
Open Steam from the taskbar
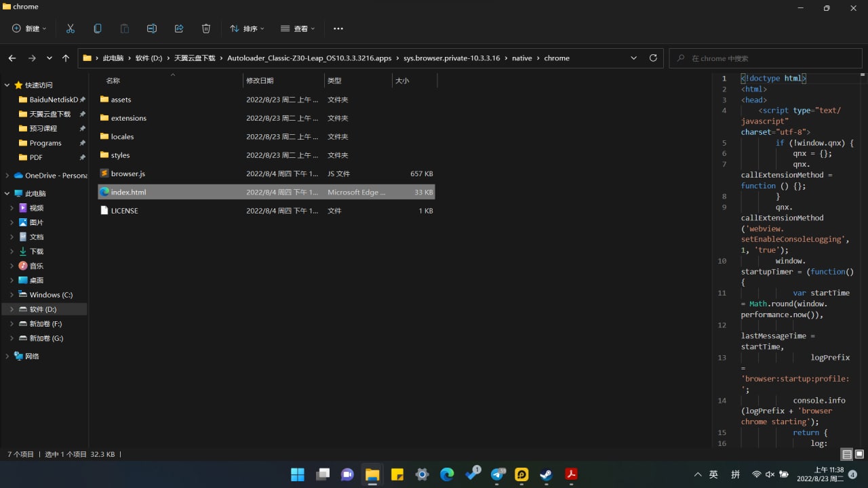tap(547, 474)
